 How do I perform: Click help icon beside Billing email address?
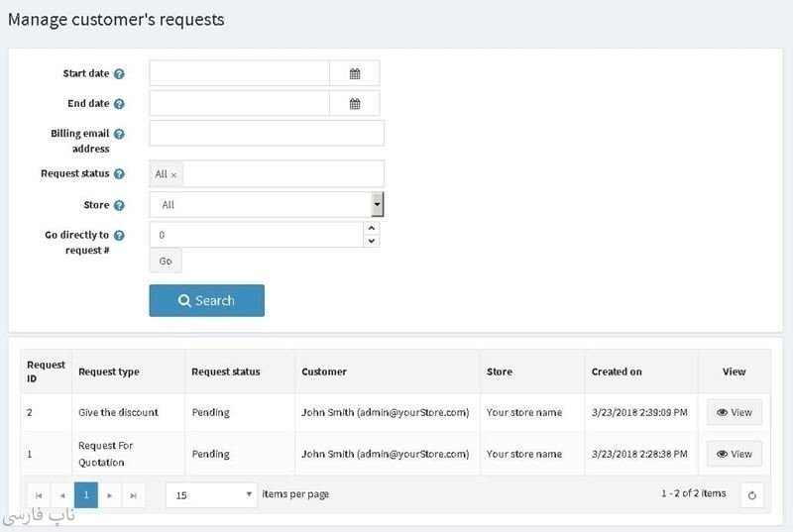pyautogui.click(x=119, y=134)
